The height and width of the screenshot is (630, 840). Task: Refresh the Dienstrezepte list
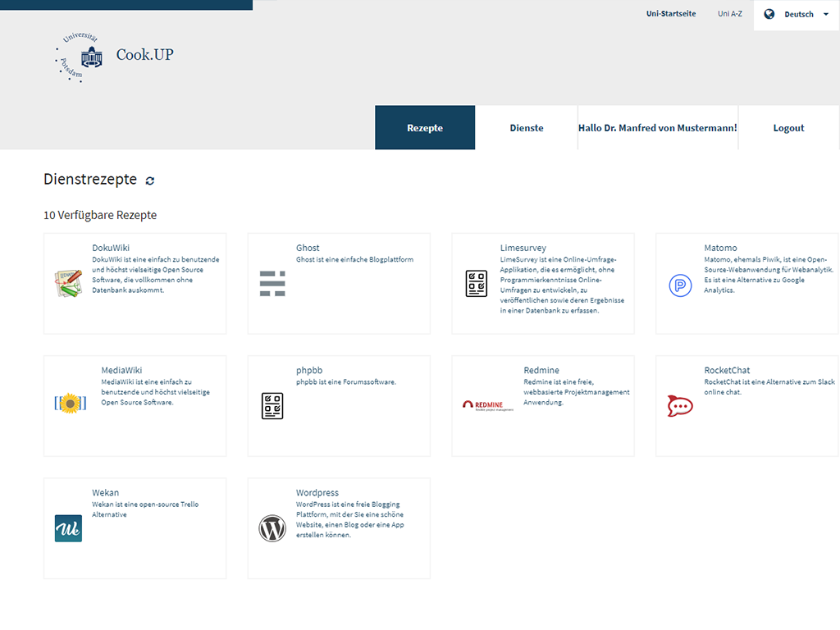(150, 180)
